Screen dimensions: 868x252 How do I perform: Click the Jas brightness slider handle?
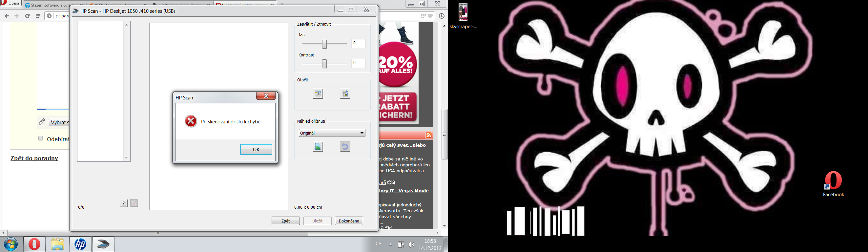pyautogui.click(x=324, y=44)
